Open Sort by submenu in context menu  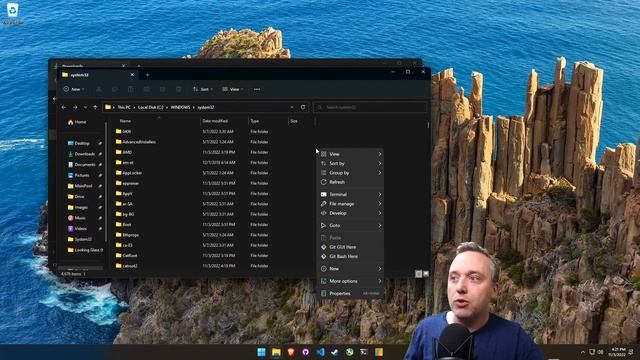(x=351, y=163)
